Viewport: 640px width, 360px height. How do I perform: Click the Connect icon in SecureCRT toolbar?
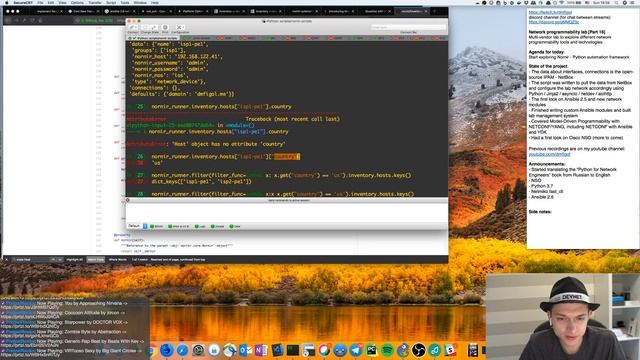pyautogui.click(x=132, y=27)
